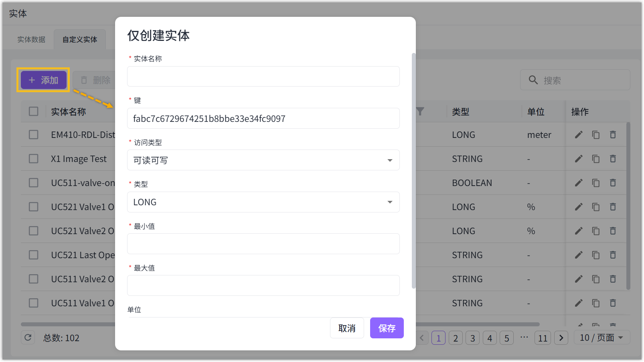Tick the checkbox for EM410-RDL-Dist row

coord(34,135)
